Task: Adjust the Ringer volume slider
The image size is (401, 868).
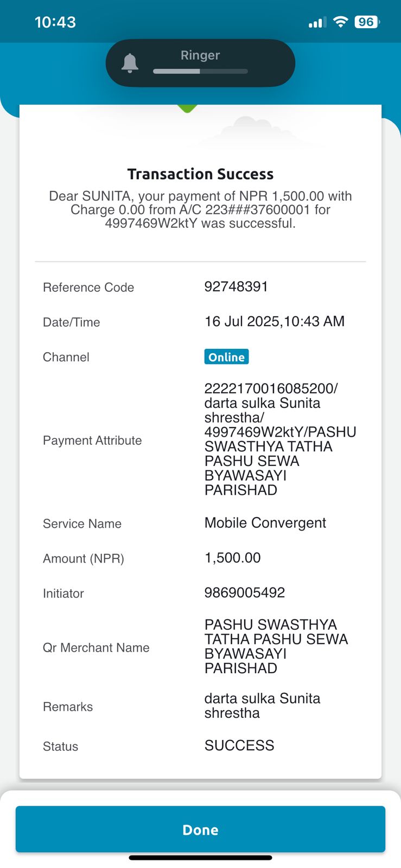Action: point(200,71)
